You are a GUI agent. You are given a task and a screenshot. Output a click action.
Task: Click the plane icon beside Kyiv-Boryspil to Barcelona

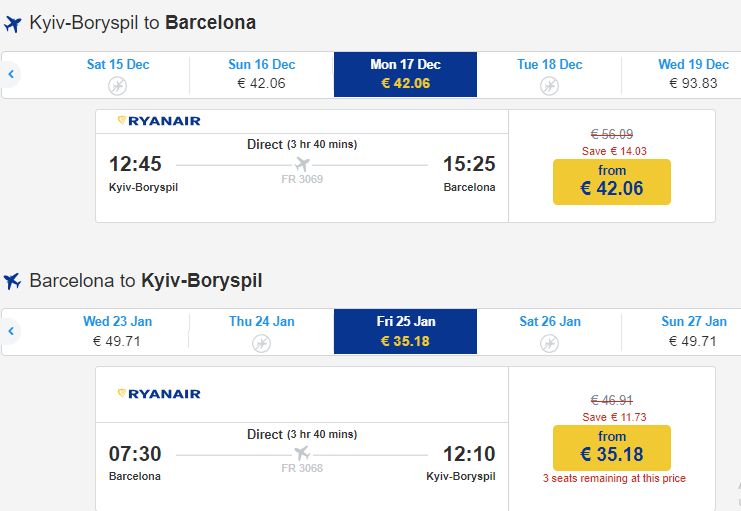click(x=13, y=23)
